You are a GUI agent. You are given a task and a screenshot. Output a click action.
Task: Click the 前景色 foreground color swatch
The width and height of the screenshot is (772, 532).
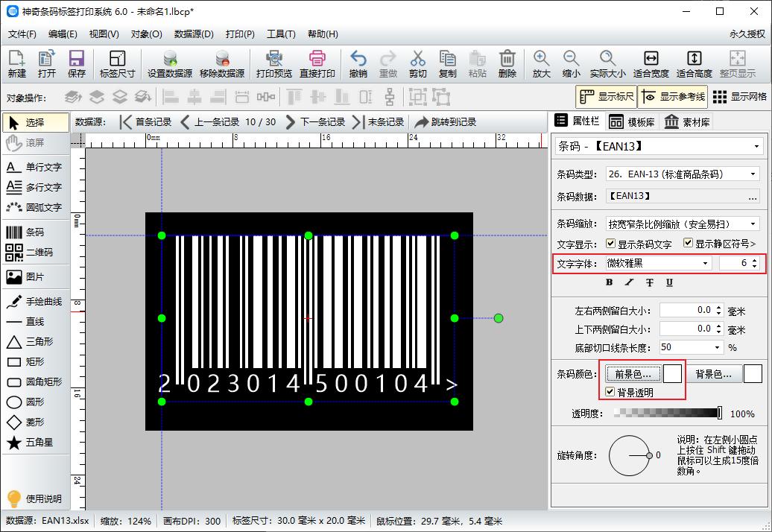634,374
